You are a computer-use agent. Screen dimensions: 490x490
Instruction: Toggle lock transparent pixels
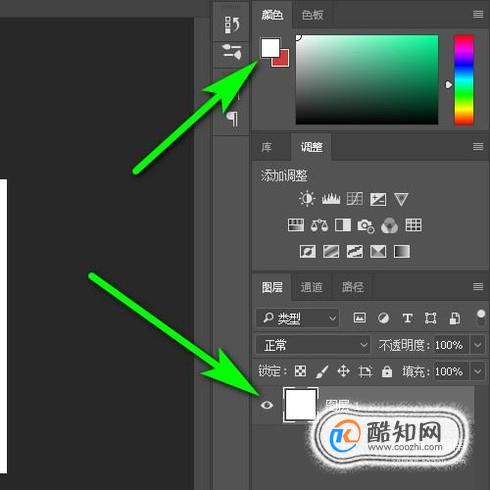300,371
